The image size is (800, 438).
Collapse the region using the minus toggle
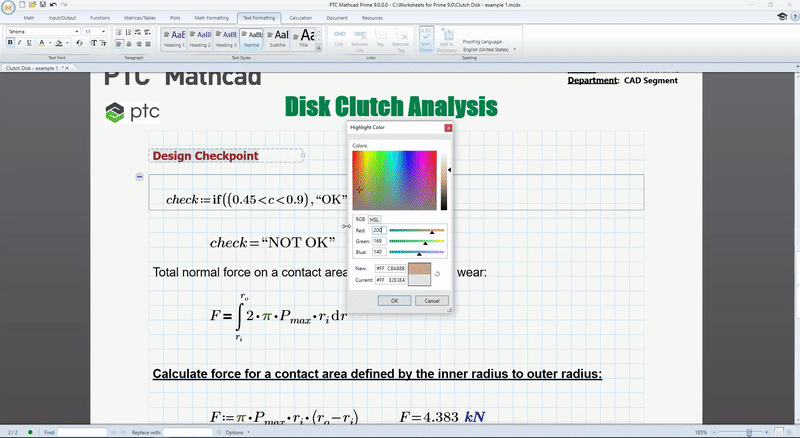coord(138,177)
